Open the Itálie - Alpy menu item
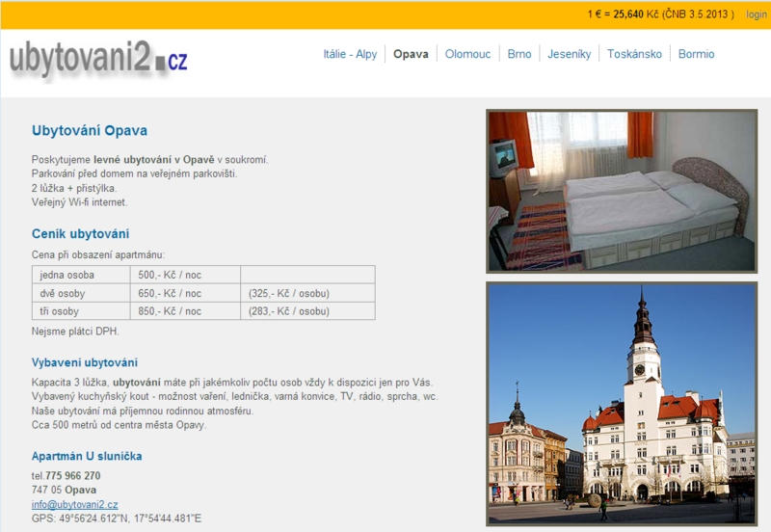Screen dimensions: 771x532 (350, 54)
